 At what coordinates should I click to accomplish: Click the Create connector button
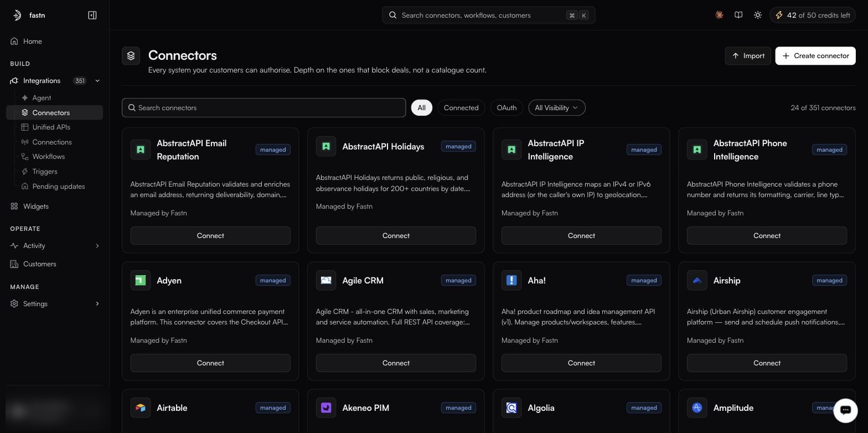click(815, 56)
